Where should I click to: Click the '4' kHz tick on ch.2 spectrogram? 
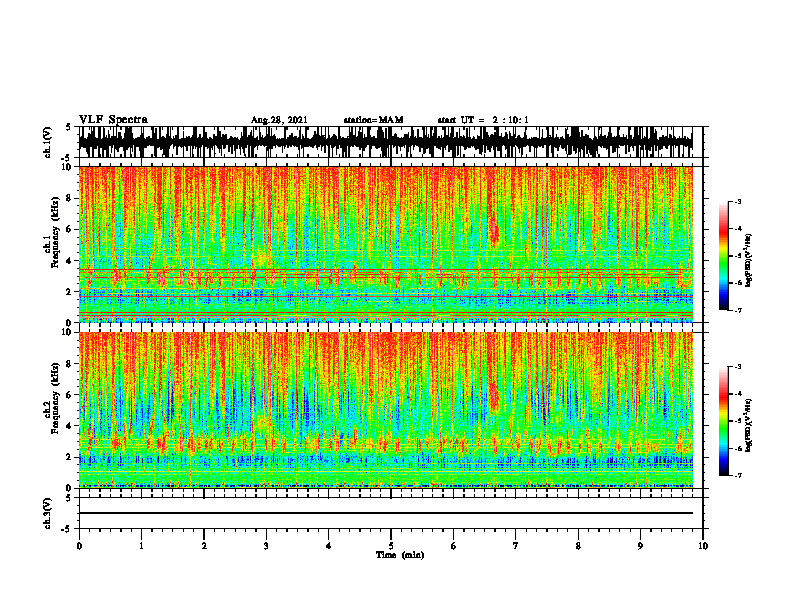(70, 426)
